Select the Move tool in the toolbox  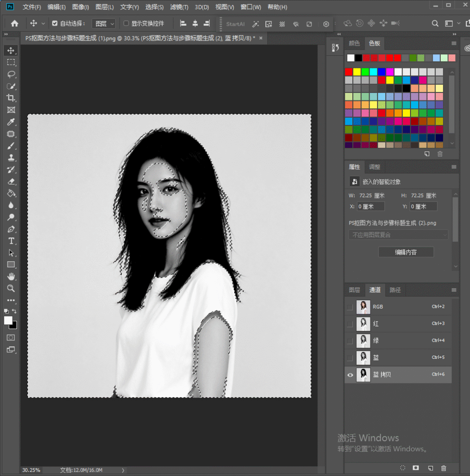click(x=11, y=50)
